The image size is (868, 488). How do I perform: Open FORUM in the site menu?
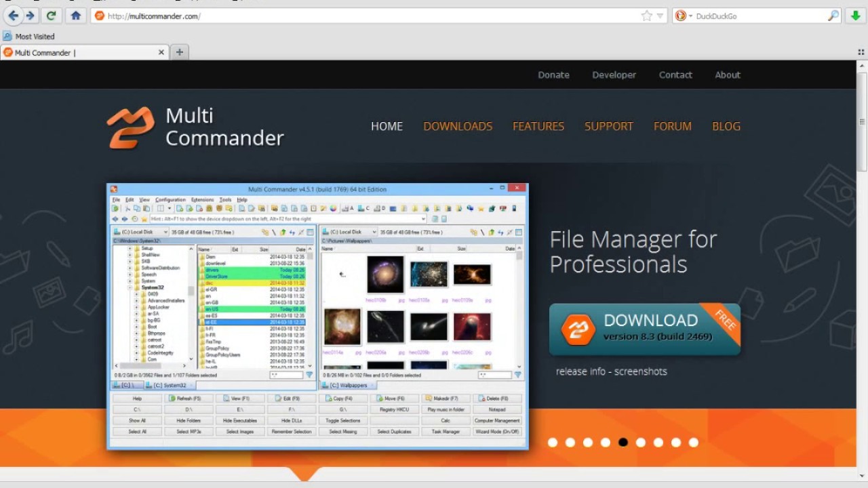673,126
